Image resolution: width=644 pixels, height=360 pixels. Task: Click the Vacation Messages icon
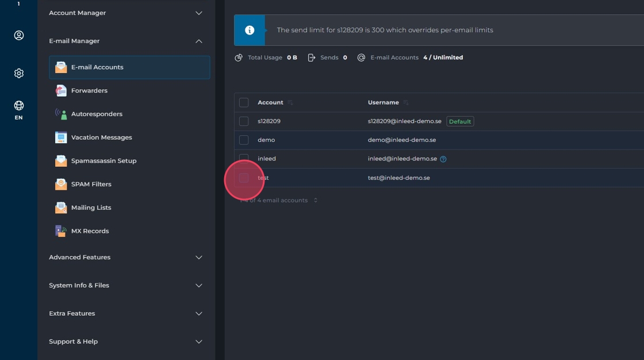61,137
